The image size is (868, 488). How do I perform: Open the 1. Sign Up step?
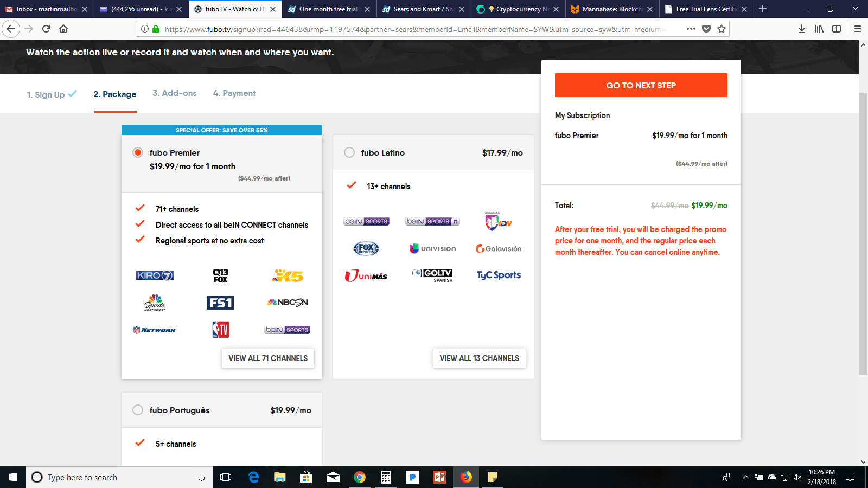(x=52, y=94)
